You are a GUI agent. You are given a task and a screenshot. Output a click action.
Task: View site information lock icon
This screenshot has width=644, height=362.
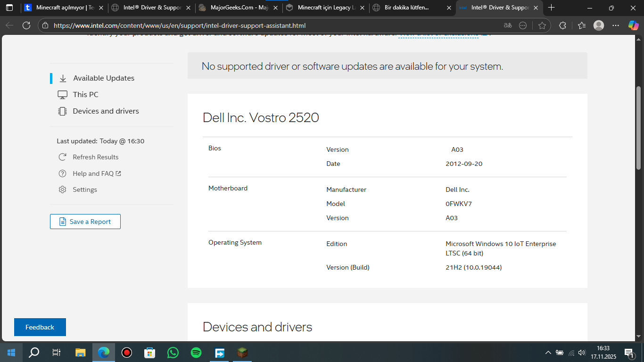coord(45,25)
